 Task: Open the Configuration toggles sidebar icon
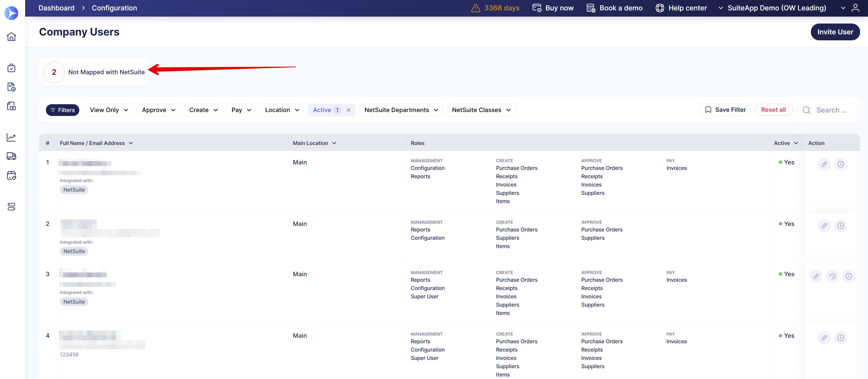click(x=12, y=207)
